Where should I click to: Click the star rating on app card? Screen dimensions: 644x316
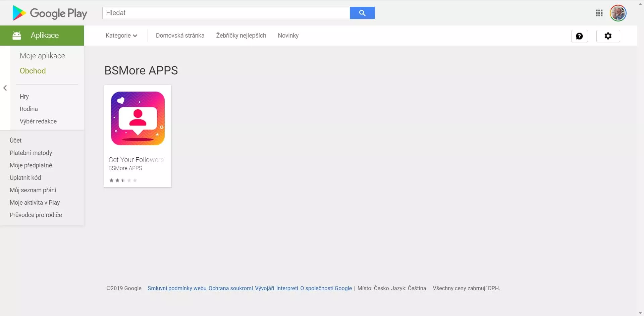coord(123,180)
